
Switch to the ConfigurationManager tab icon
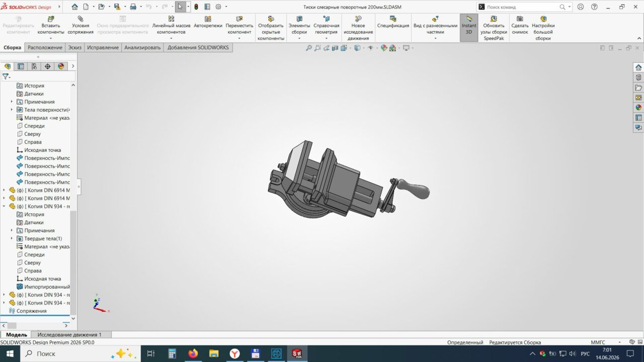tap(34, 66)
